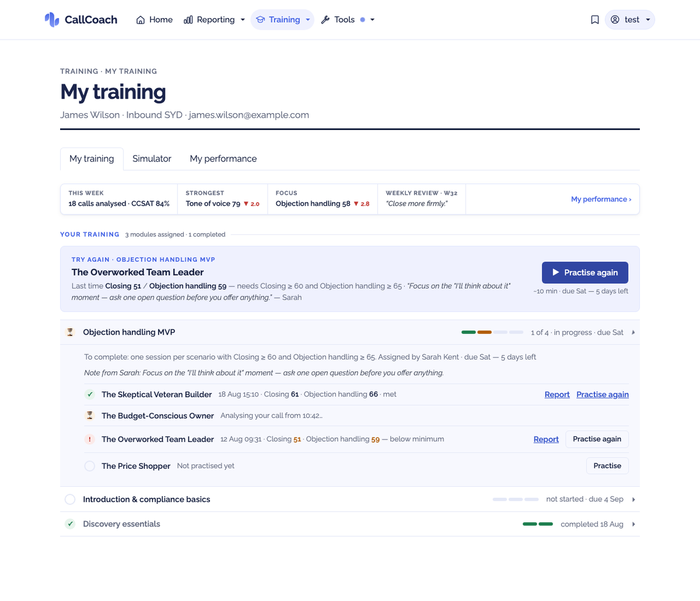Click the bookmark icon in the header
This screenshot has height=601, width=700.
[x=595, y=20]
